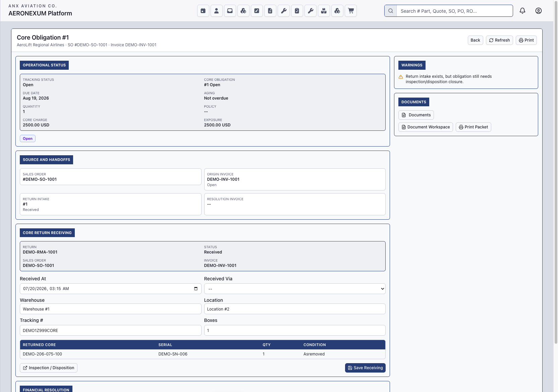Image resolution: width=558 pixels, height=392 pixels.
Task: Open origin invoice DEMO-INV-1001 card
Action: [x=295, y=179]
